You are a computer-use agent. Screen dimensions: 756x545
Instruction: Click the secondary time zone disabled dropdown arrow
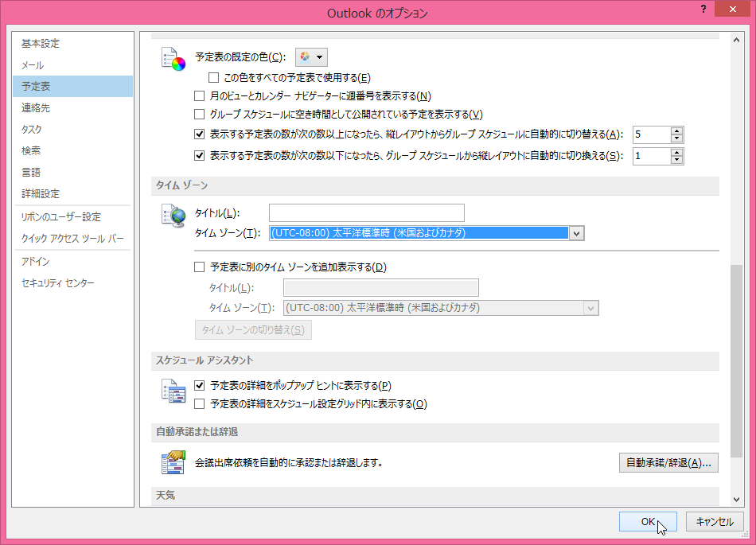tap(591, 308)
